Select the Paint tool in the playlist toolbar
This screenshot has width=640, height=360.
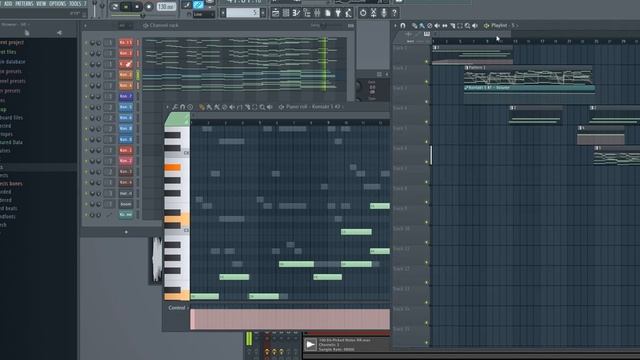click(422, 25)
